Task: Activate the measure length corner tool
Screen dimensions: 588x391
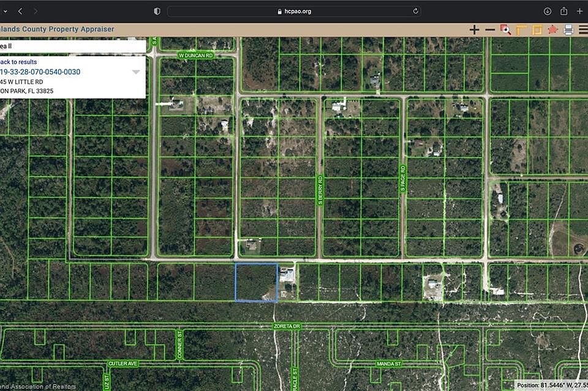Action: [x=521, y=30]
